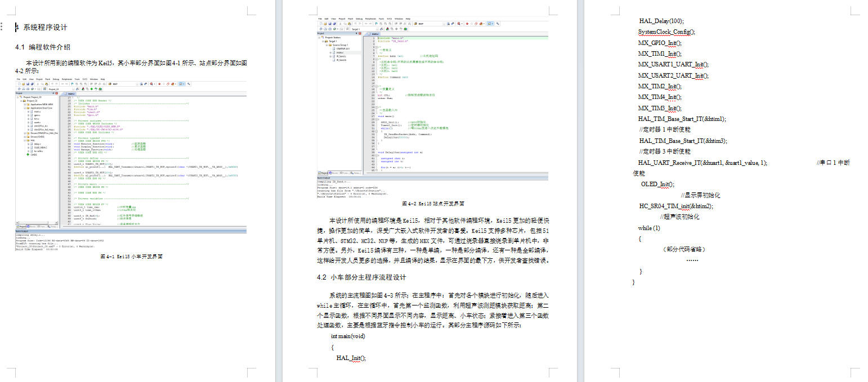Click the Undo icon in Keil's toolbar
Viewport: 868px width, 382px height.
pos(356,23)
